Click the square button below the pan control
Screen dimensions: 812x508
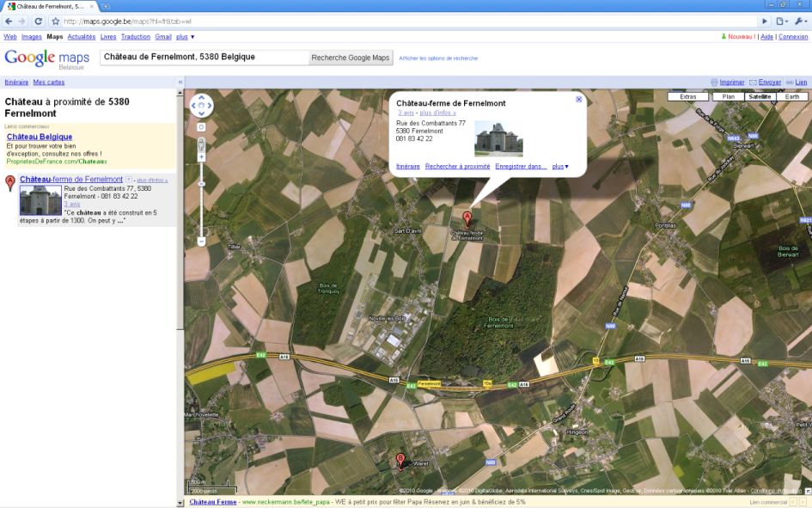point(201,127)
